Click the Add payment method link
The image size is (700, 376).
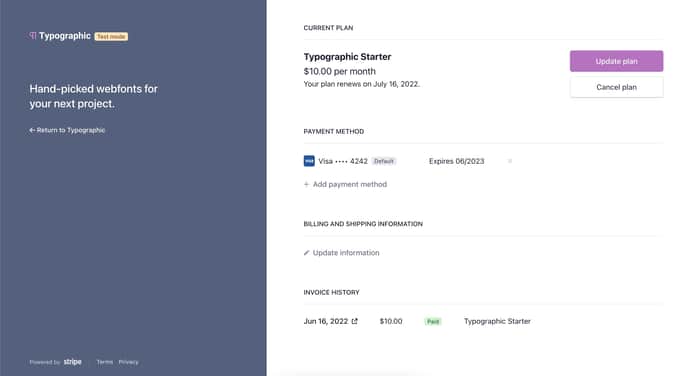point(345,184)
